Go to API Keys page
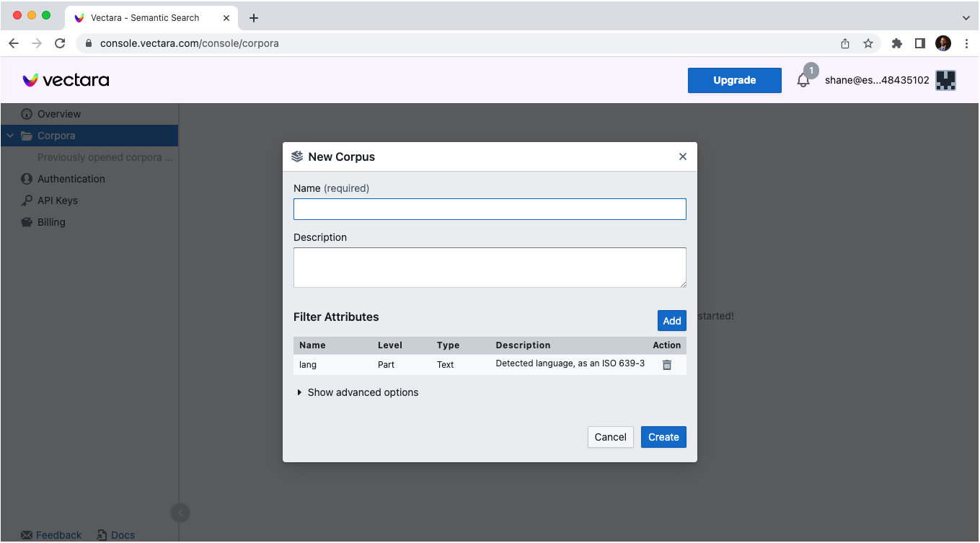This screenshot has width=980, height=543. 57,200
